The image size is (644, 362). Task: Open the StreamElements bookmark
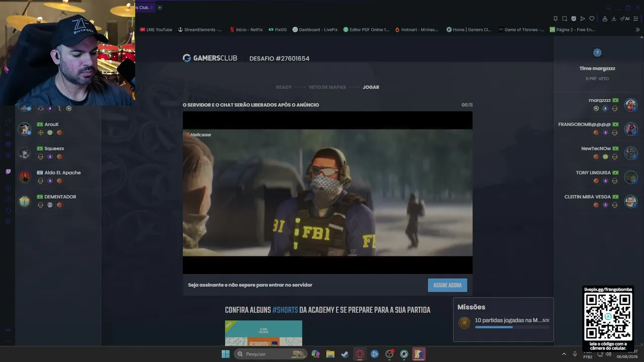(200, 30)
